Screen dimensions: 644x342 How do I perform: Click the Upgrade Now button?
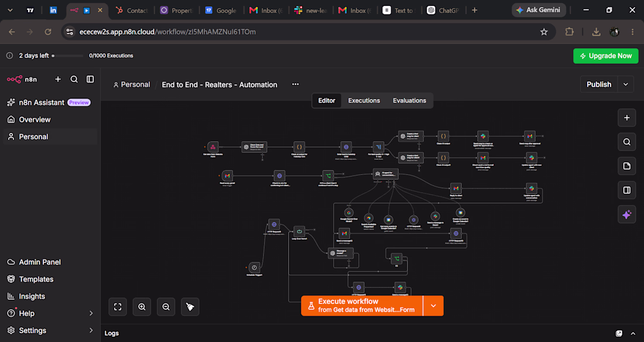click(606, 56)
